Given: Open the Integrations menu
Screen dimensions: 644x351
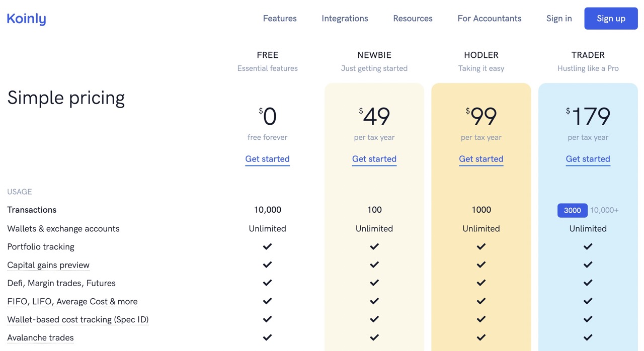Looking at the screenshot, I should point(344,18).
